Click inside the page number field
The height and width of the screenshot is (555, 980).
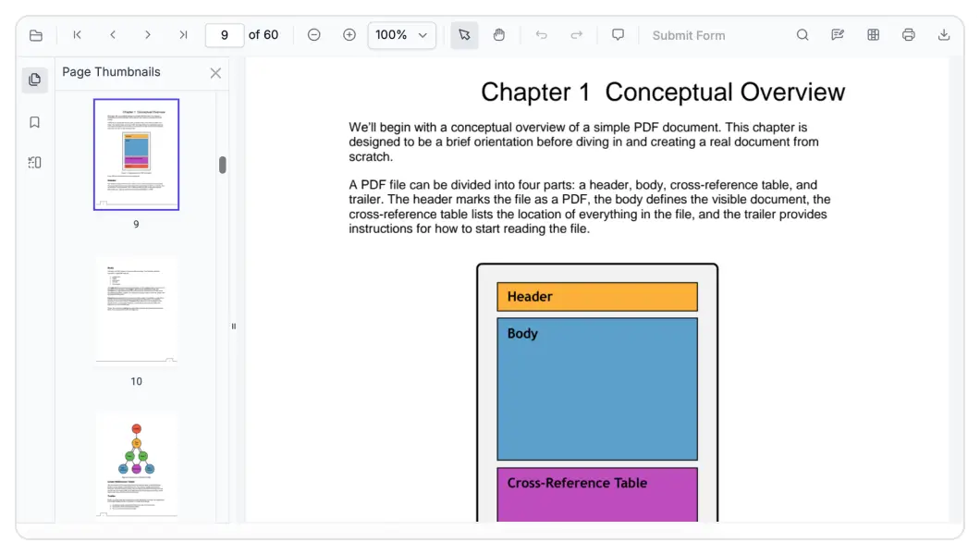224,34
